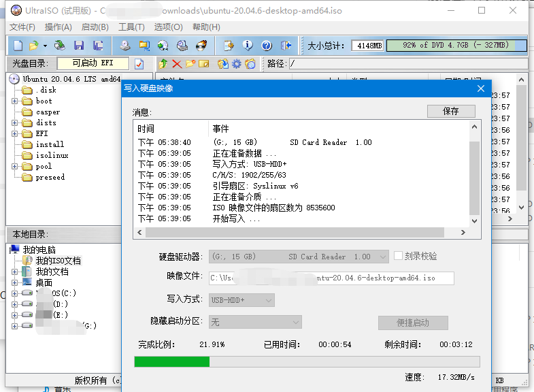
Task: Click the 映像文件 path field
Action: (331, 278)
